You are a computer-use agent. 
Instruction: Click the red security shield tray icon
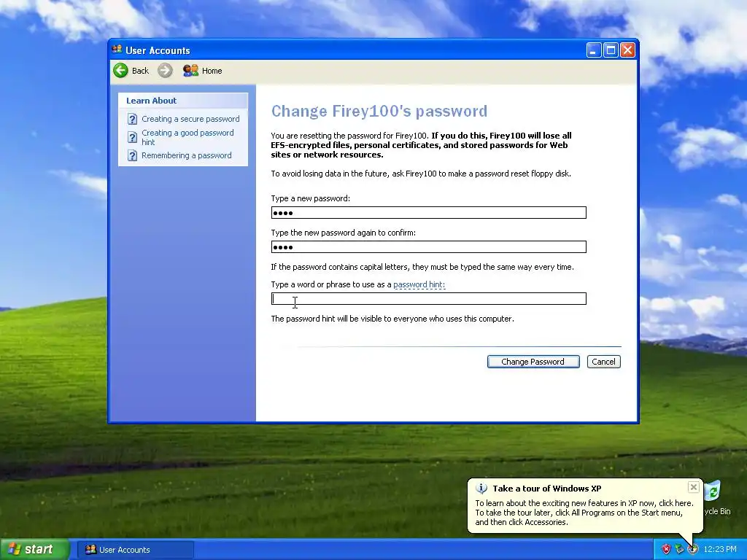pos(666,550)
